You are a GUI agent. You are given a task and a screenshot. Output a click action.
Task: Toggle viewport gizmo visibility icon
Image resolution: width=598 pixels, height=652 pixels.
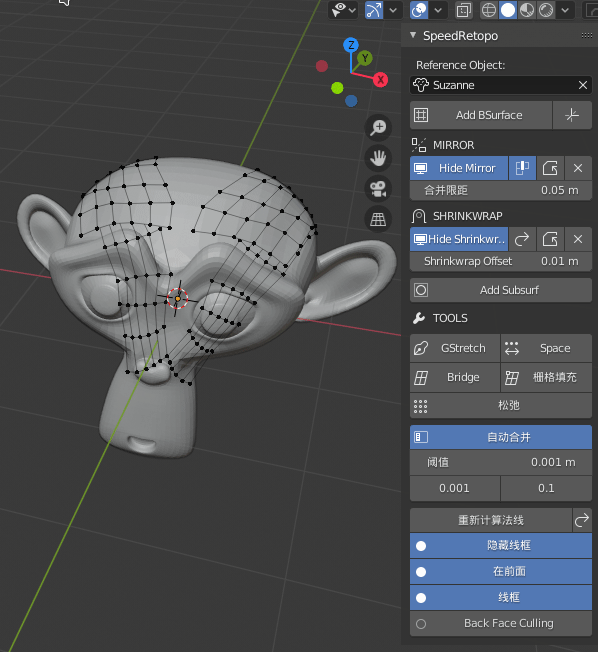(x=339, y=10)
